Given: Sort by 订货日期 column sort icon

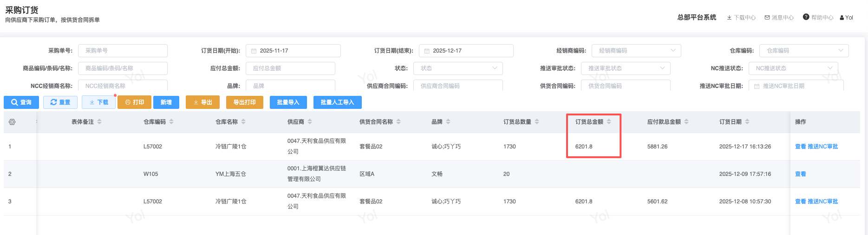Looking at the screenshot, I should point(747,122).
